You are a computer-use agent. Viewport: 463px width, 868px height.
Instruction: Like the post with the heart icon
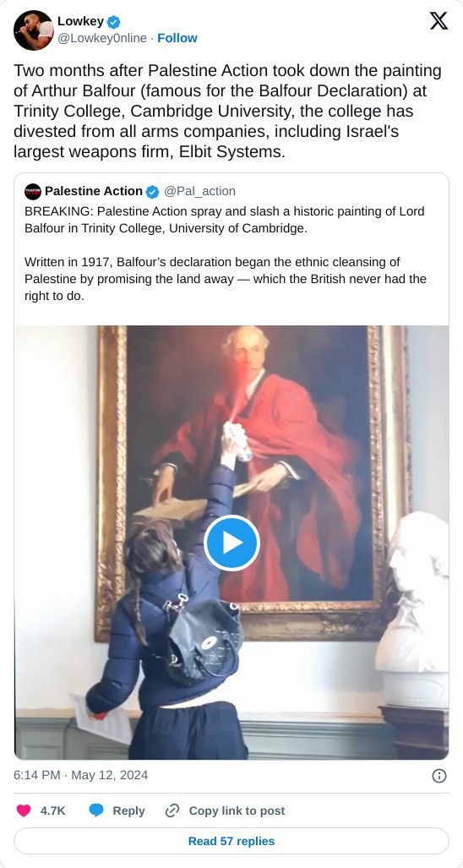coord(23,811)
